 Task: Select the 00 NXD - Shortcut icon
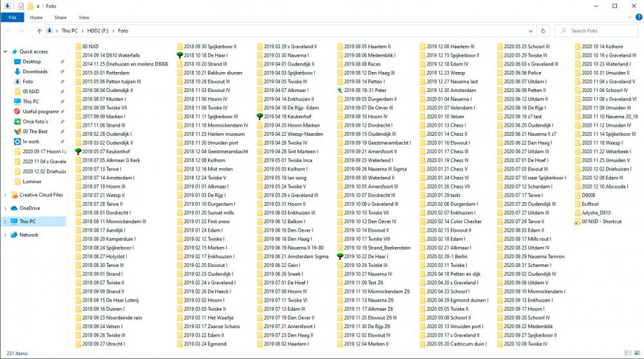coord(578,221)
